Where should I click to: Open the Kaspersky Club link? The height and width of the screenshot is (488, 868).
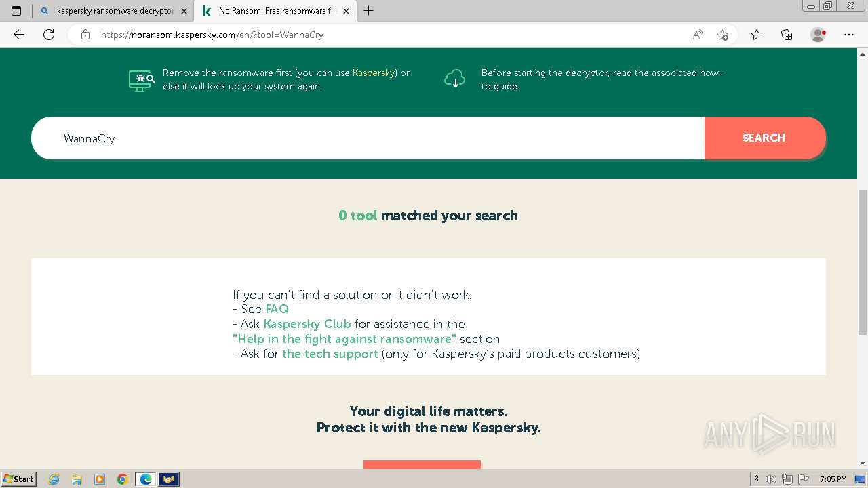pos(307,324)
